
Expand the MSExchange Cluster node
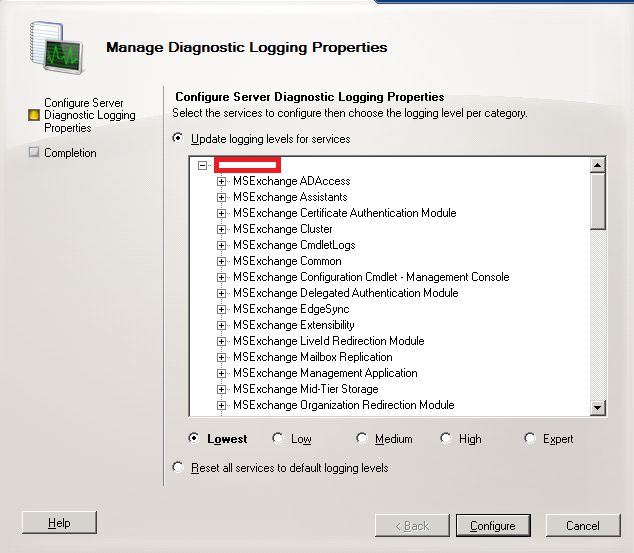click(x=221, y=229)
